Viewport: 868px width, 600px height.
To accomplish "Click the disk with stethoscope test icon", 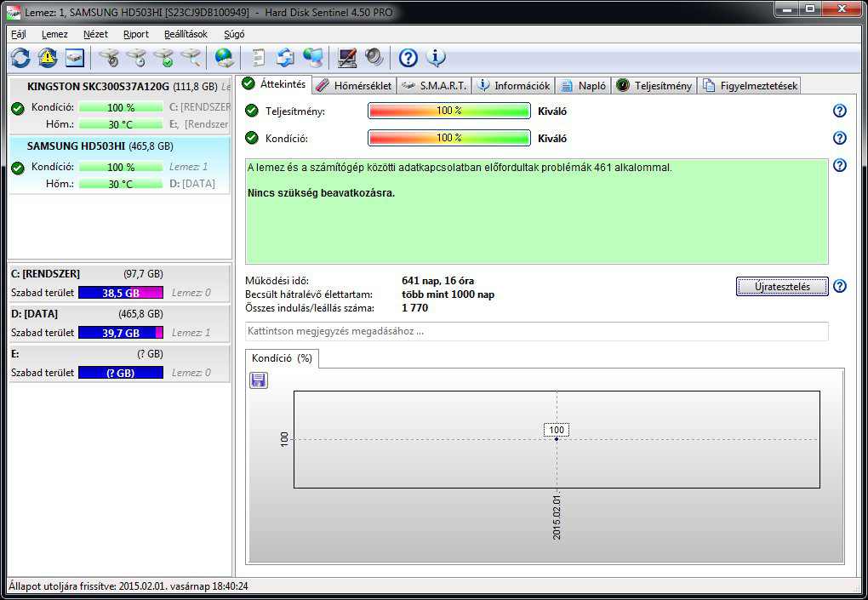I will click(x=109, y=58).
